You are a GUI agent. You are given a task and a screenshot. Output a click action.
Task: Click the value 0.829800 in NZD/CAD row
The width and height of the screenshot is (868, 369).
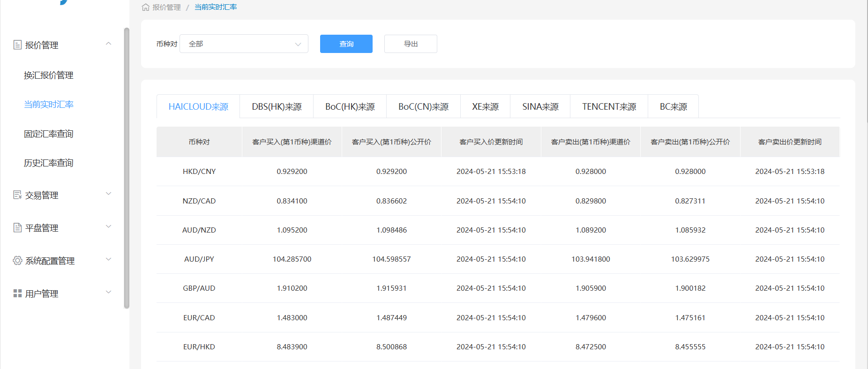[x=591, y=201]
